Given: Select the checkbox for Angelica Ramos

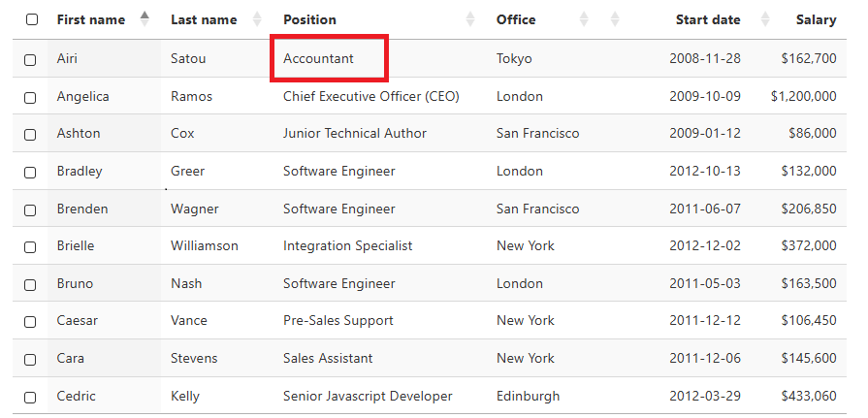Looking at the screenshot, I should 31,97.
